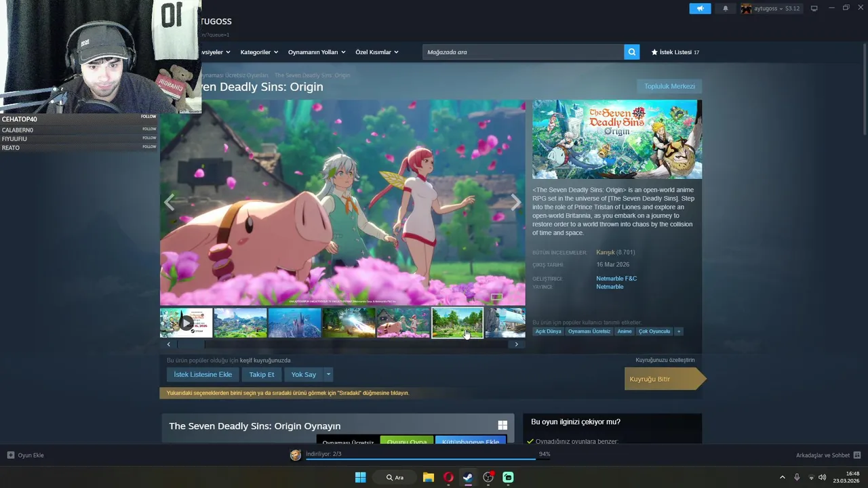Screen dimensions: 868x488
Task: Click İstek Listesine Ekle button
Action: [203, 374]
